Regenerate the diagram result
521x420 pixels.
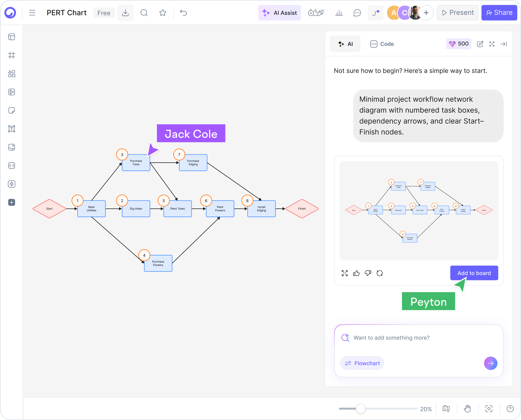coord(379,273)
